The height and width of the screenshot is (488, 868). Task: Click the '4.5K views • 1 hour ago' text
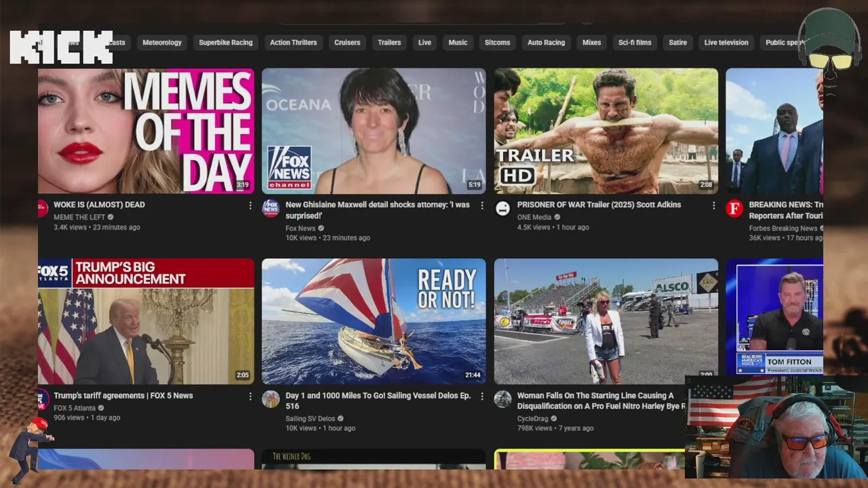[x=553, y=228]
